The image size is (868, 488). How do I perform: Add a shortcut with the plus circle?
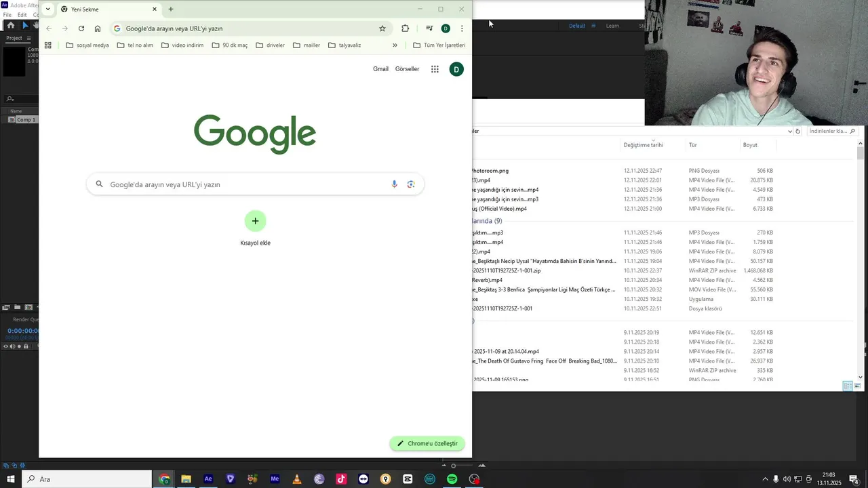256,221
